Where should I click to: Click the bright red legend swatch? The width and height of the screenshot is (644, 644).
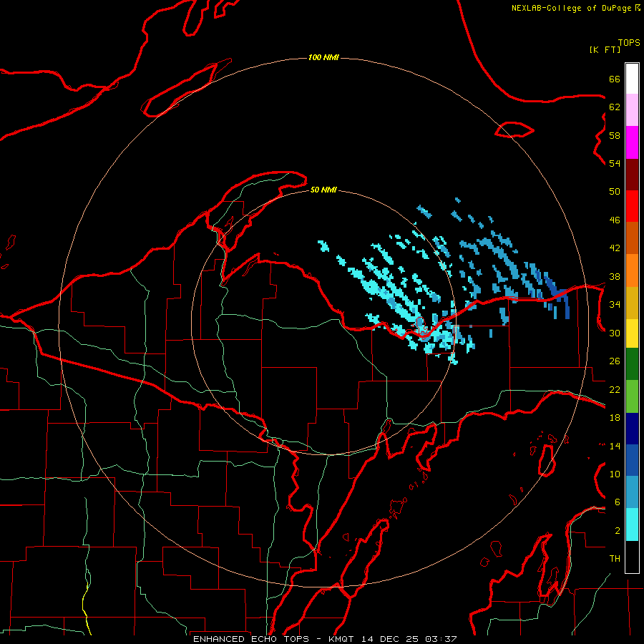click(632, 206)
